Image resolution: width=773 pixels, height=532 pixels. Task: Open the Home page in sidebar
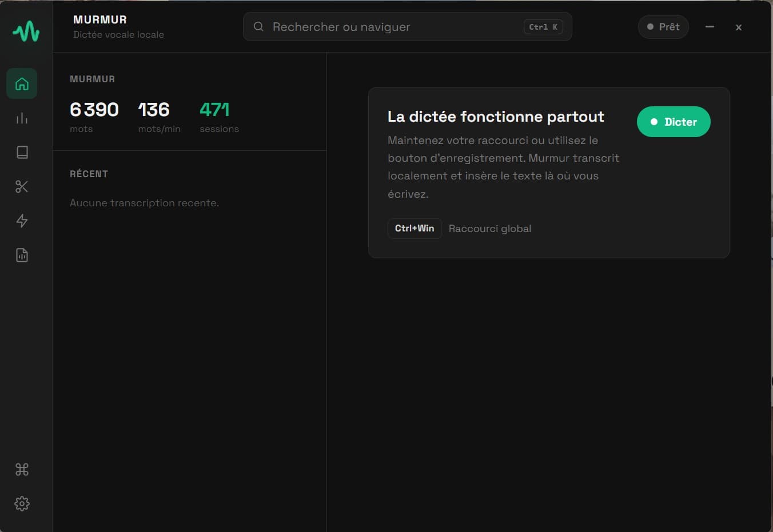pyautogui.click(x=22, y=83)
